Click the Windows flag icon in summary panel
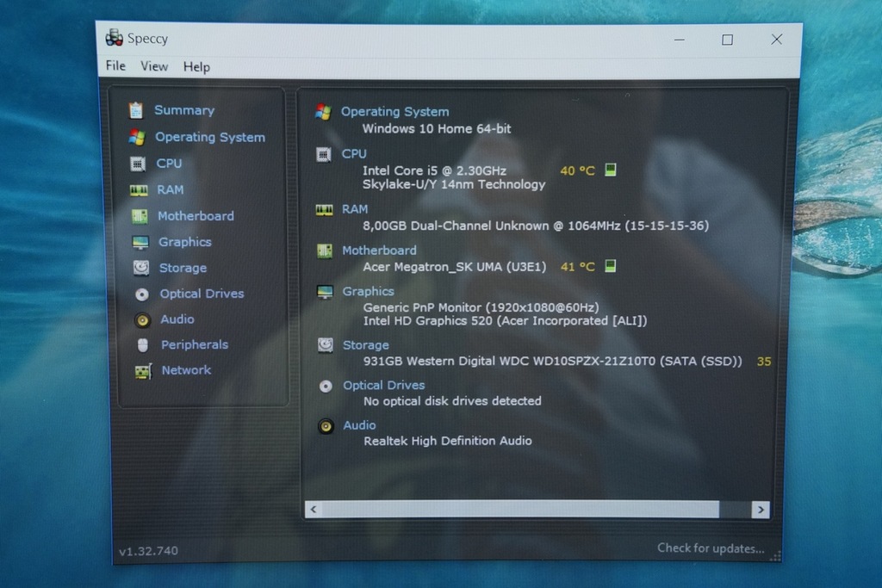 click(324, 112)
